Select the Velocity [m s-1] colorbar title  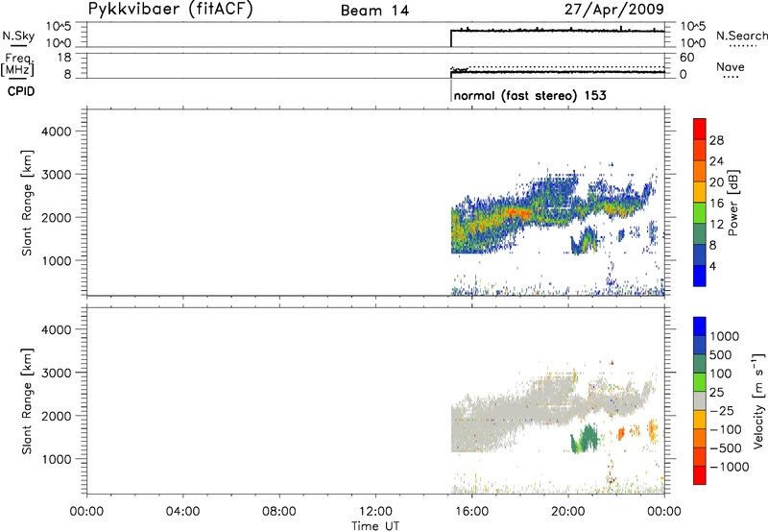758,400
